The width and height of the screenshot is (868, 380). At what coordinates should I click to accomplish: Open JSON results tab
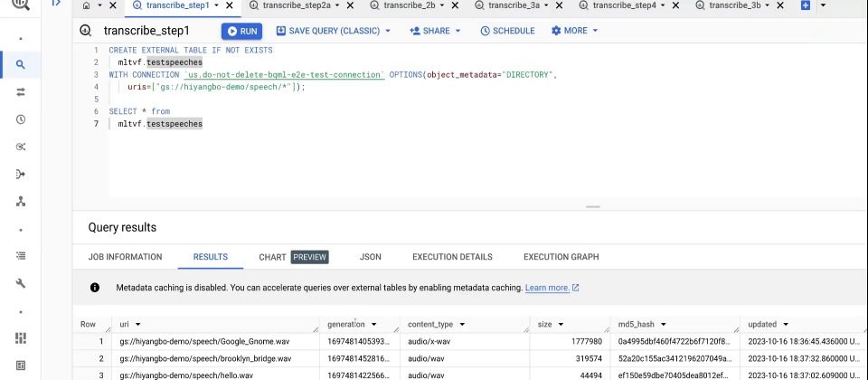[x=371, y=257]
